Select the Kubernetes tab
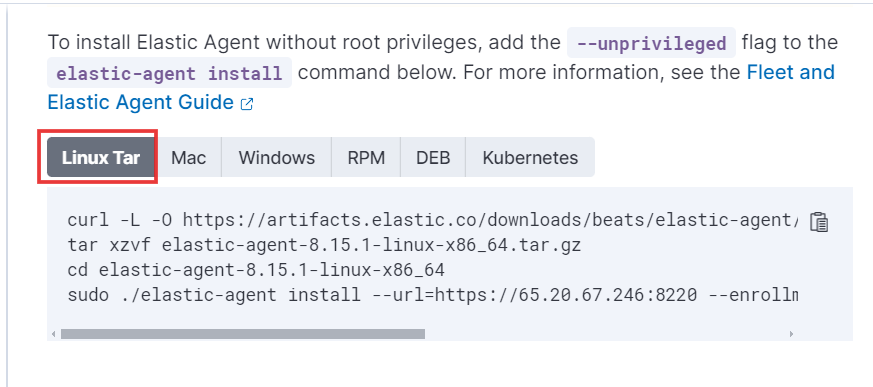 click(530, 158)
